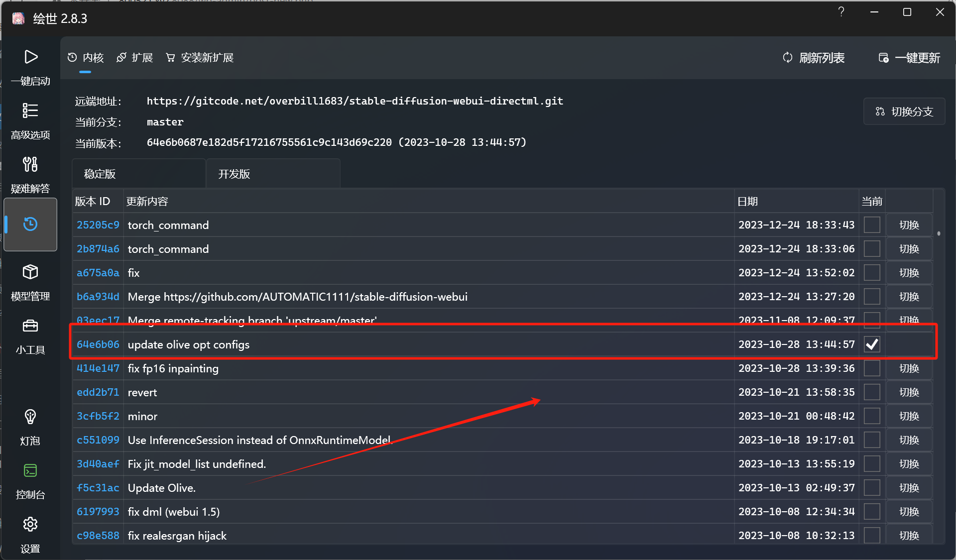956x560 pixels.
Task: Open troubleshooting tools icon in sidebar
Action: [x=30, y=165]
